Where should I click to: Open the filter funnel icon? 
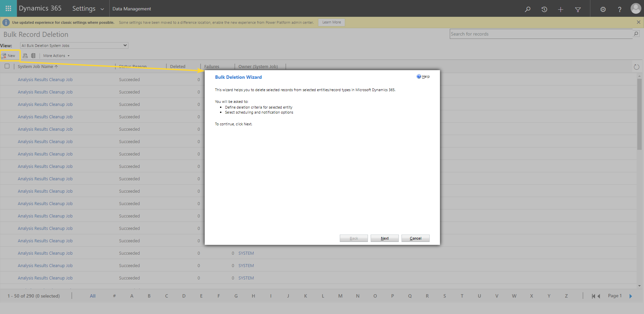coord(578,9)
